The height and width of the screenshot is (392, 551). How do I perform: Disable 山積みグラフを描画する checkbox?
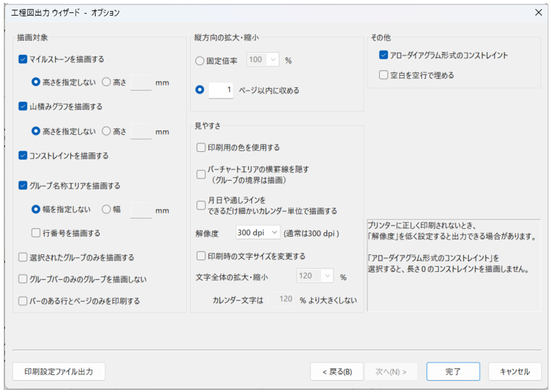coord(23,107)
